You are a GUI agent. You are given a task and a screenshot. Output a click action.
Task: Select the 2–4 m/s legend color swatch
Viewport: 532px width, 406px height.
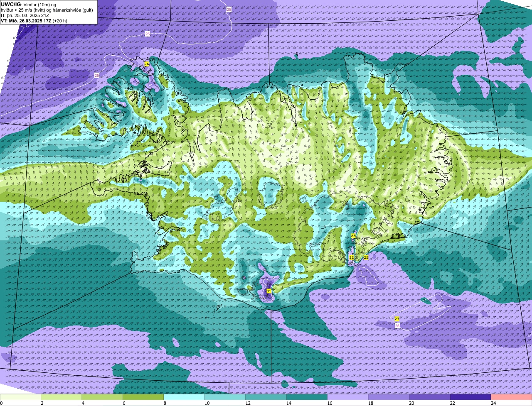tap(62, 397)
